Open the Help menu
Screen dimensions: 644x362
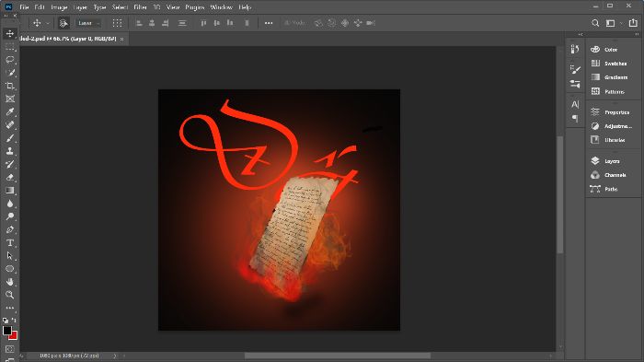[x=245, y=7]
